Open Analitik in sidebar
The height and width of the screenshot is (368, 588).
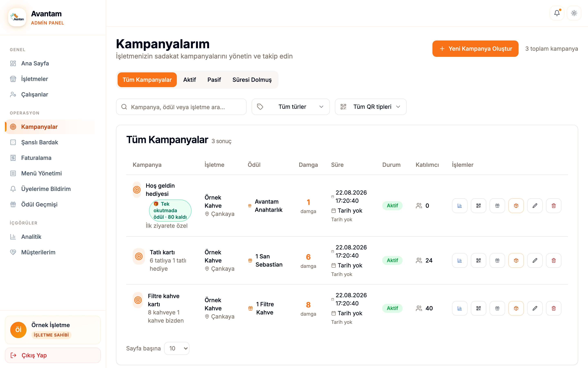[50, 237]
